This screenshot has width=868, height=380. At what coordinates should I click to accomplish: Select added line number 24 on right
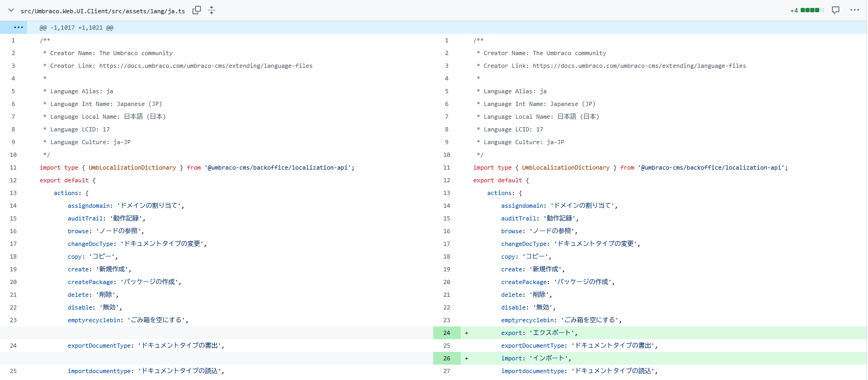pos(446,333)
